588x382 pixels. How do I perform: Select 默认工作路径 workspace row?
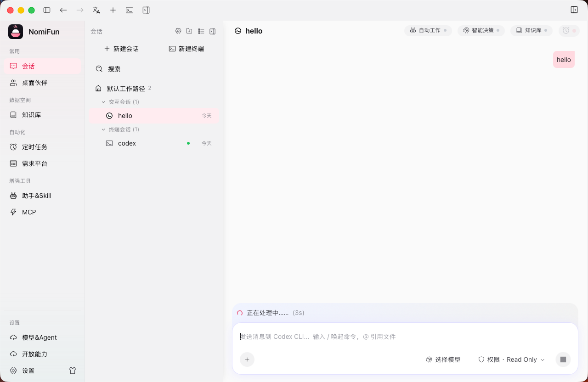(x=154, y=88)
